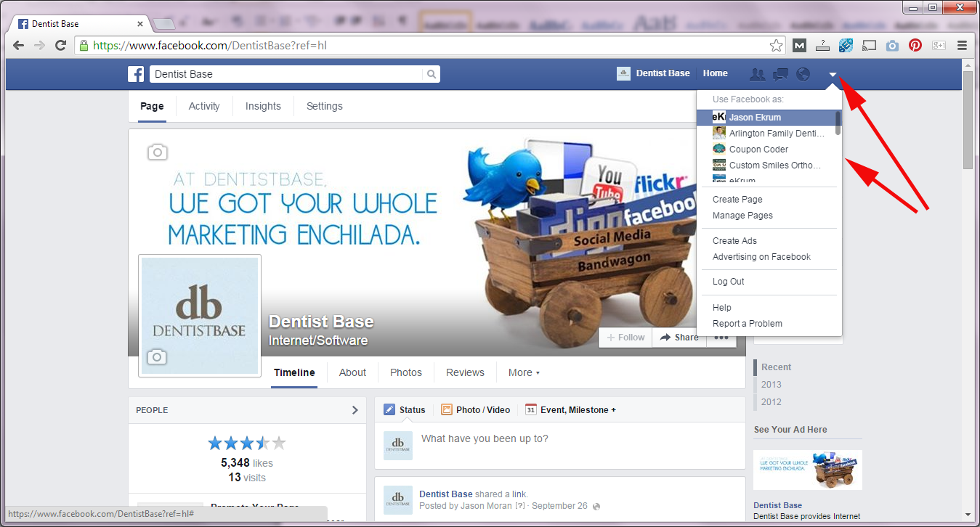
Task: Click the Facebook logo in the blue bar
Action: point(136,73)
